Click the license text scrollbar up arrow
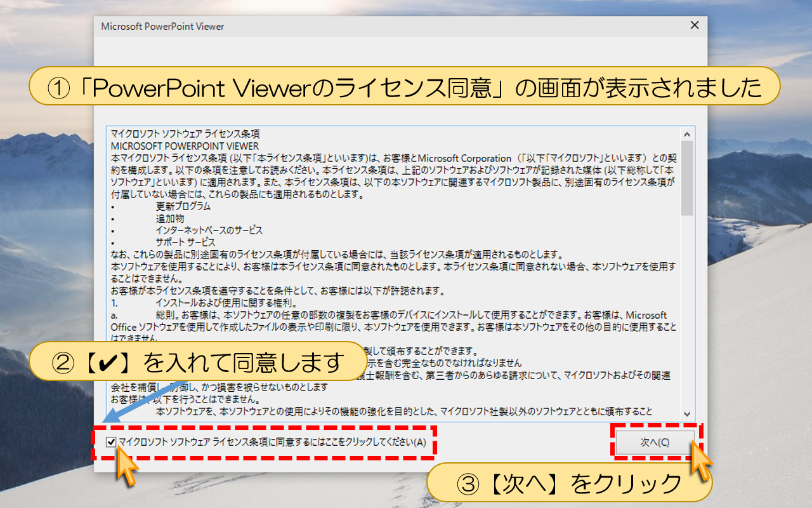 pos(687,133)
